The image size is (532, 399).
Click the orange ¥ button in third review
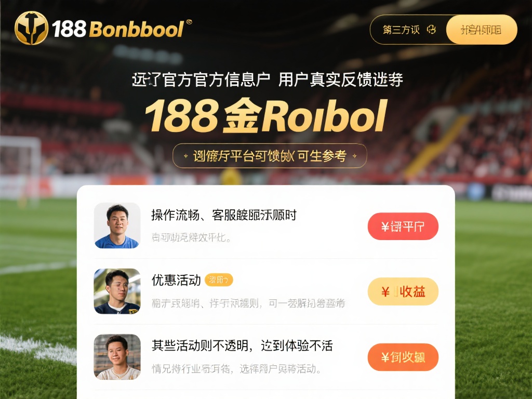pyautogui.click(x=403, y=357)
